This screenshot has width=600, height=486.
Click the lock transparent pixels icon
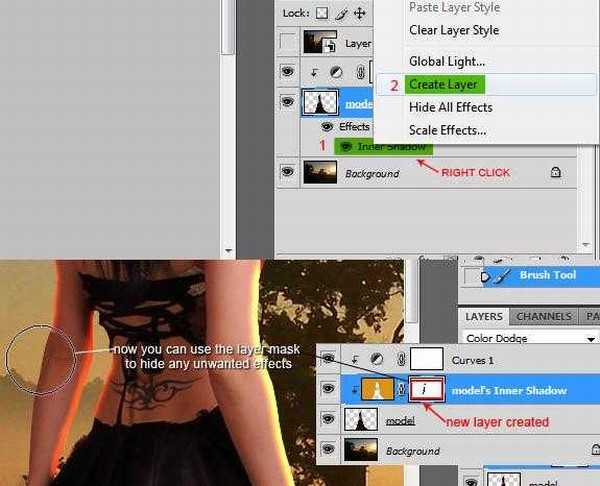pyautogui.click(x=321, y=13)
